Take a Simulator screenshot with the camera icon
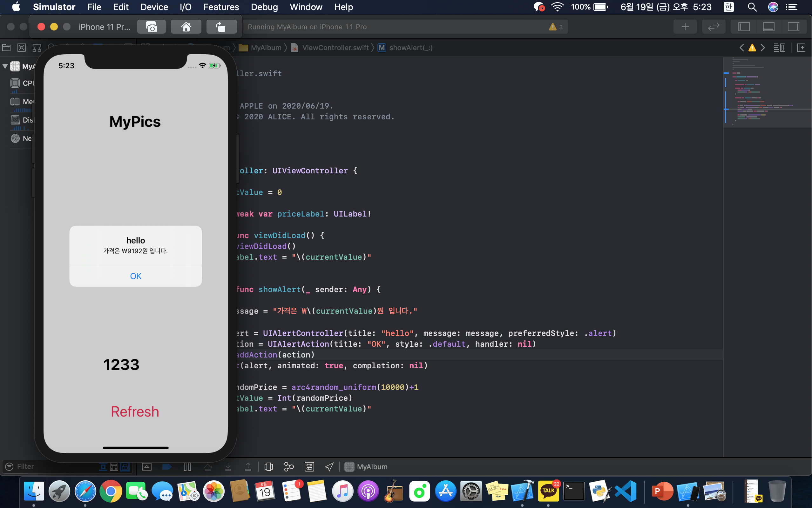This screenshot has height=508, width=812. click(x=151, y=27)
